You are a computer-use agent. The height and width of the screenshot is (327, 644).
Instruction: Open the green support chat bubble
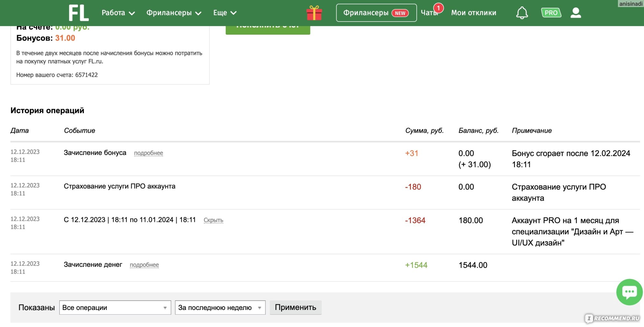click(630, 292)
